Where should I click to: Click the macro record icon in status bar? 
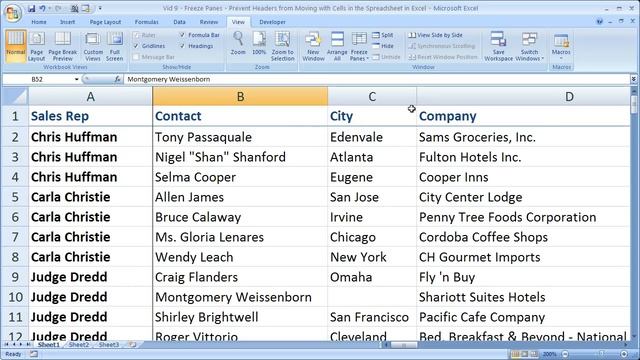point(34,354)
